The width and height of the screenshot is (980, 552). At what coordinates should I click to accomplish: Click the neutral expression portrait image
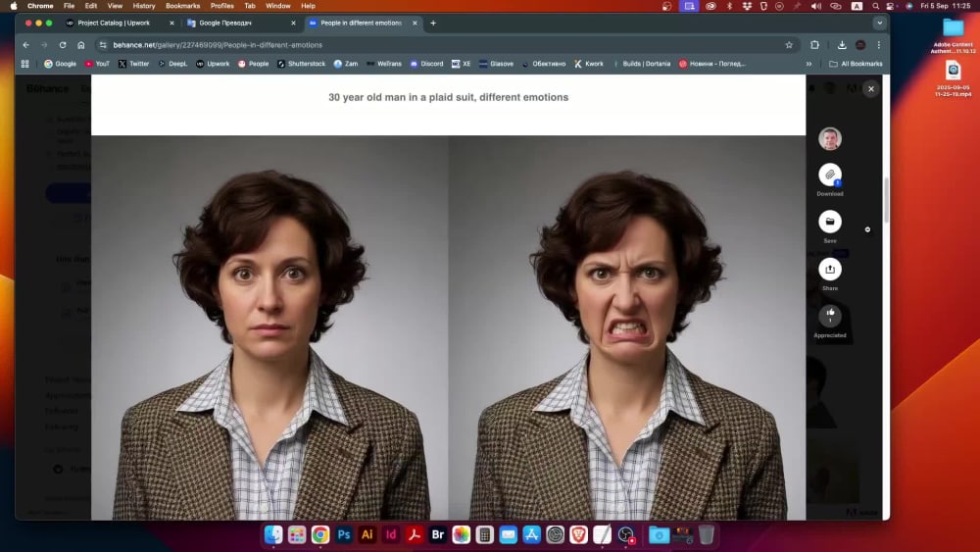tap(270, 327)
